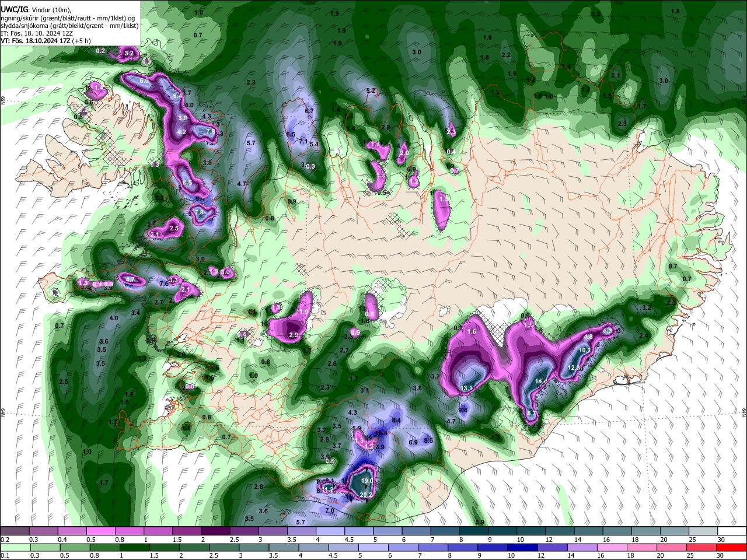The image size is (747, 560).
Task: Click the 6.7 precipitation value on the map
Action: click(x=309, y=111)
